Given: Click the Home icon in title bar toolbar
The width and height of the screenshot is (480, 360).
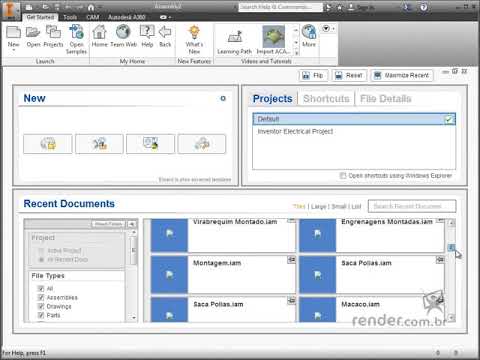Looking at the screenshot, I should (x=91, y=7).
